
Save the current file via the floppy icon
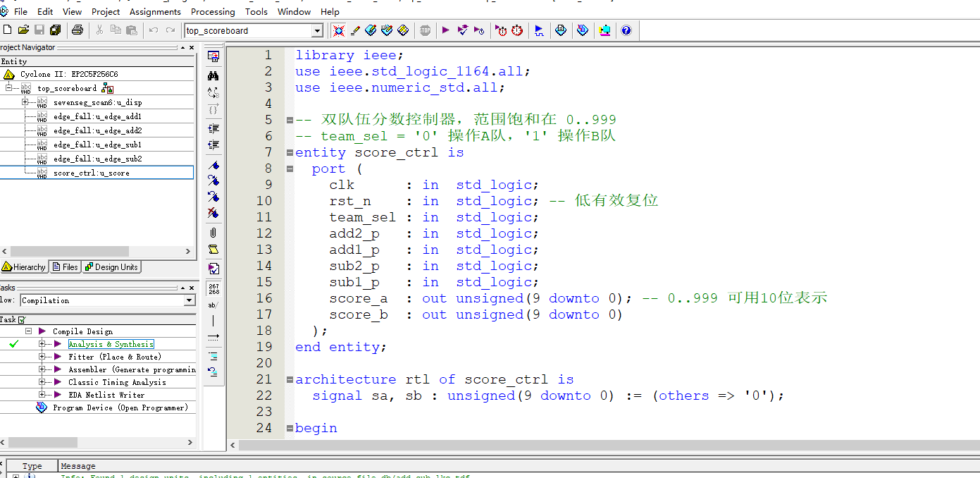[39, 30]
